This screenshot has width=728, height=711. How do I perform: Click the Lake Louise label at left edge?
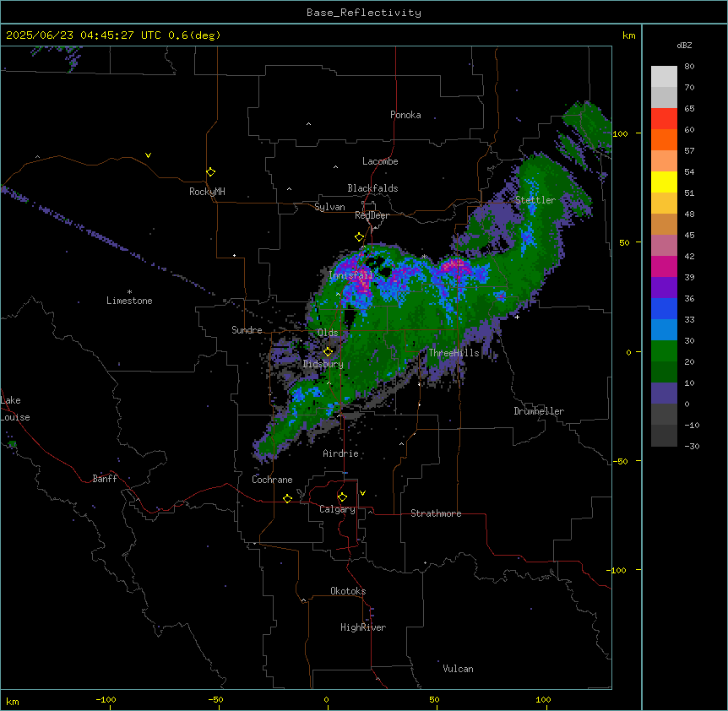pyautogui.click(x=15, y=409)
